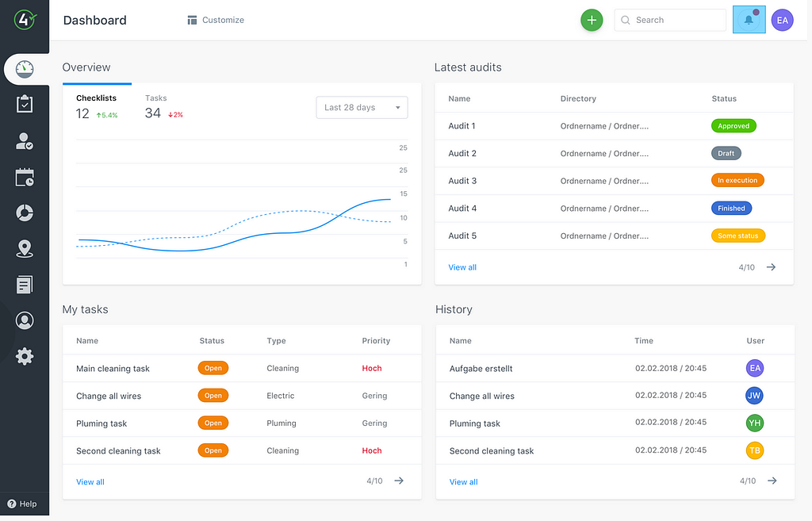Open the user-with-checkmark icon in sidebar
812x521 pixels.
(x=25, y=141)
